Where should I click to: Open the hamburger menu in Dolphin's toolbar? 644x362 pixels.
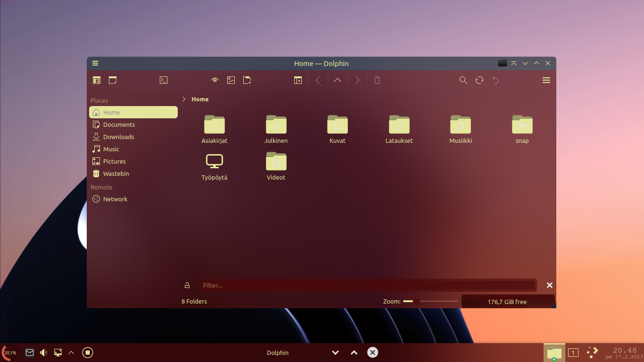coord(546,80)
